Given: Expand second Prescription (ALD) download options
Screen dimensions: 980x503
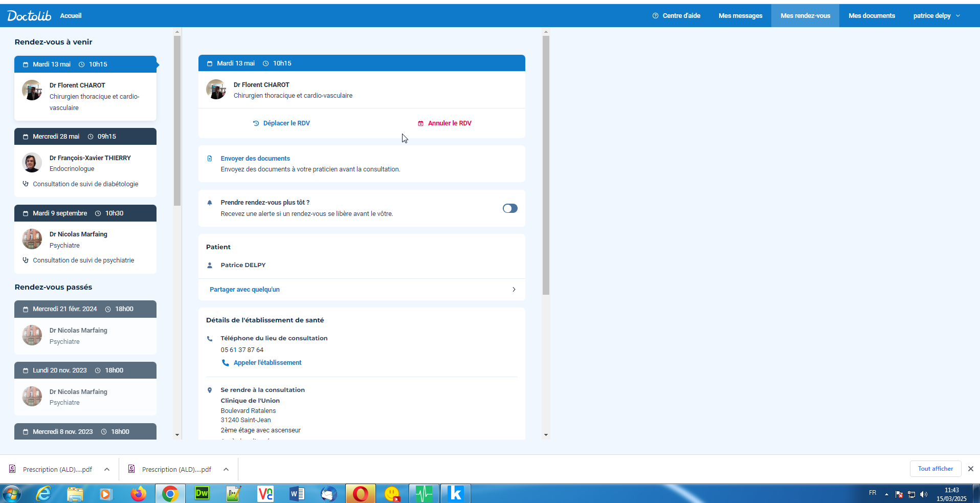Looking at the screenshot, I should point(226,469).
